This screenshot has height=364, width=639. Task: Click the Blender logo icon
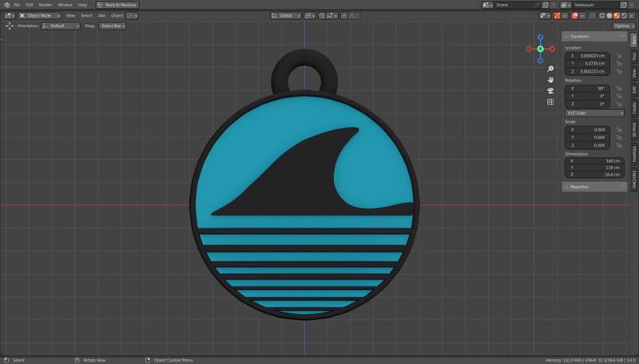(6, 5)
